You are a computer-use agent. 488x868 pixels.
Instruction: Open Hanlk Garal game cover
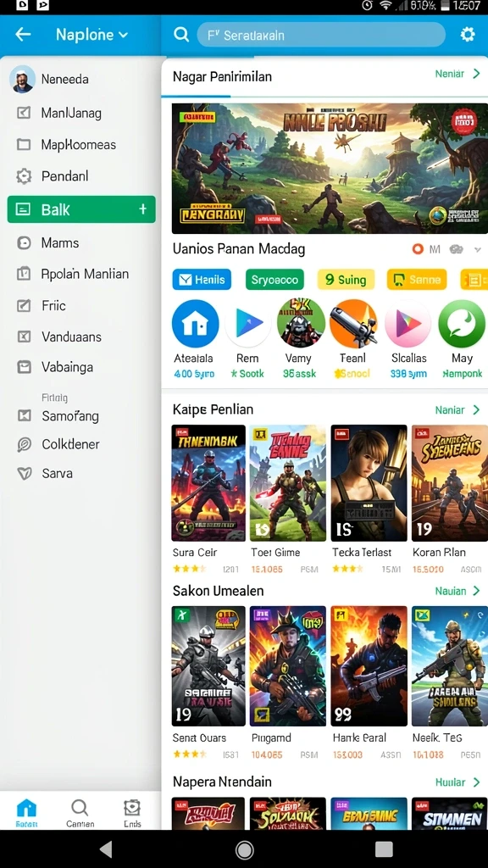(369, 666)
